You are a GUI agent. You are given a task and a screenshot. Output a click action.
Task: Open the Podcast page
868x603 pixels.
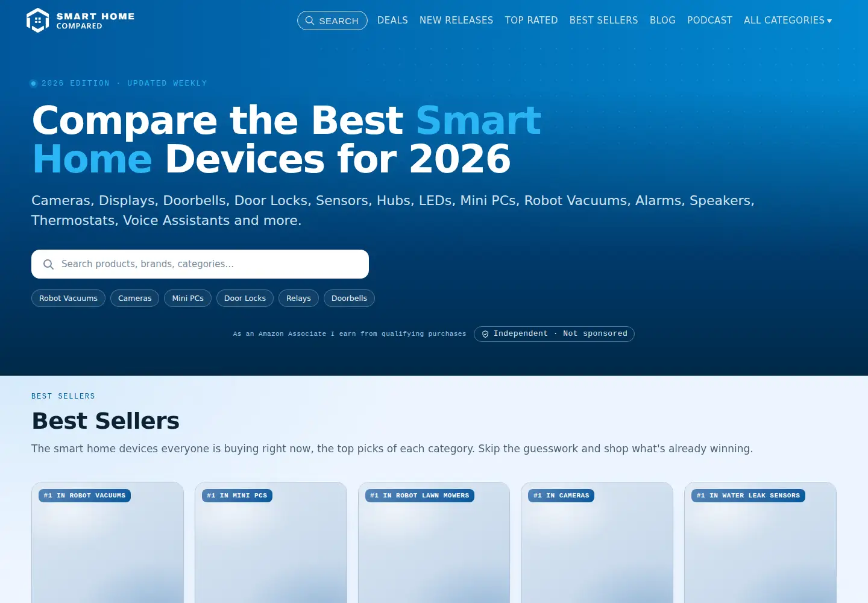pyautogui.click(x=709, y=21)
